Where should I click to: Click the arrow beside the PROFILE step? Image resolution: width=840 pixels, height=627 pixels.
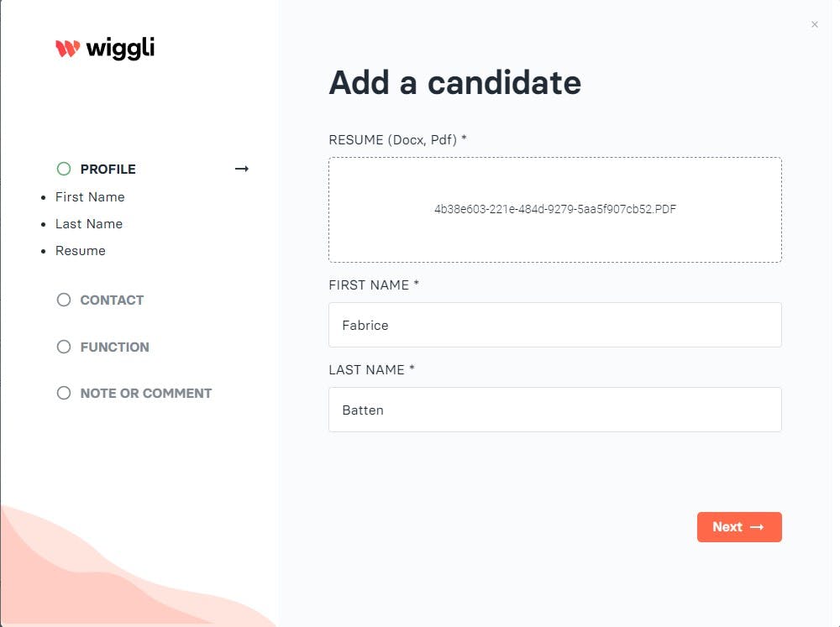242,169
